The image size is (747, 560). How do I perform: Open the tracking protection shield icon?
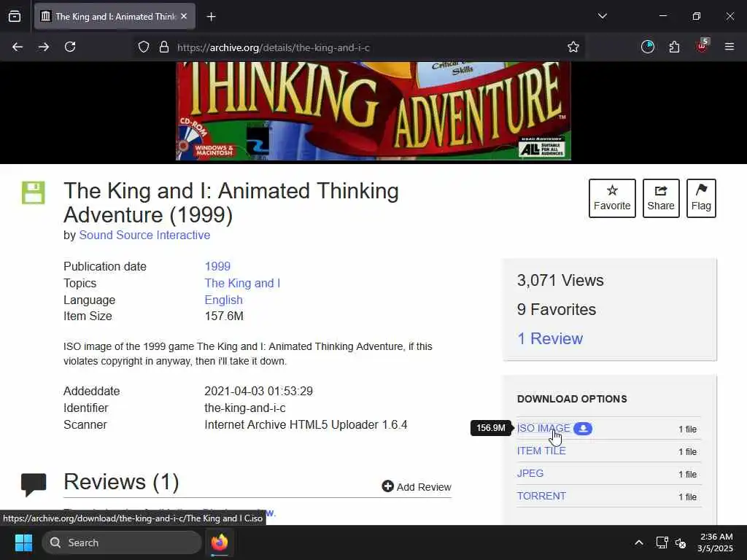tap(144, 47)
